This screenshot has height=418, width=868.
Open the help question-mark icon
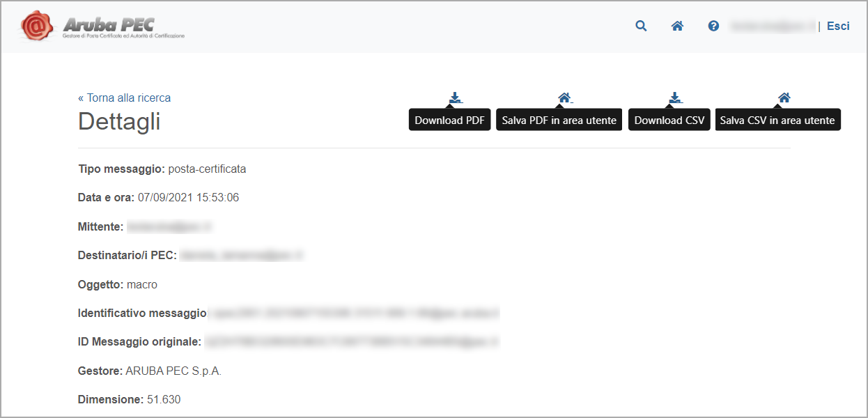(x=713, y=26)
